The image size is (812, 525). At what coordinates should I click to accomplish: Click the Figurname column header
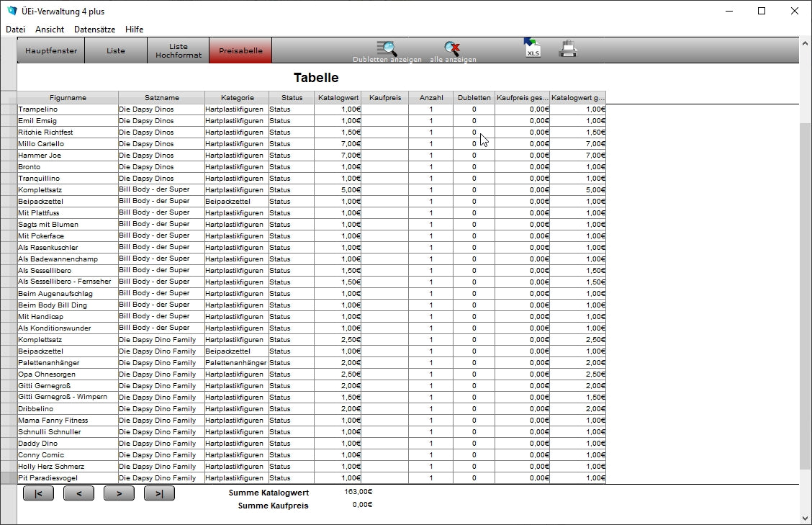[x=68, y=98]
